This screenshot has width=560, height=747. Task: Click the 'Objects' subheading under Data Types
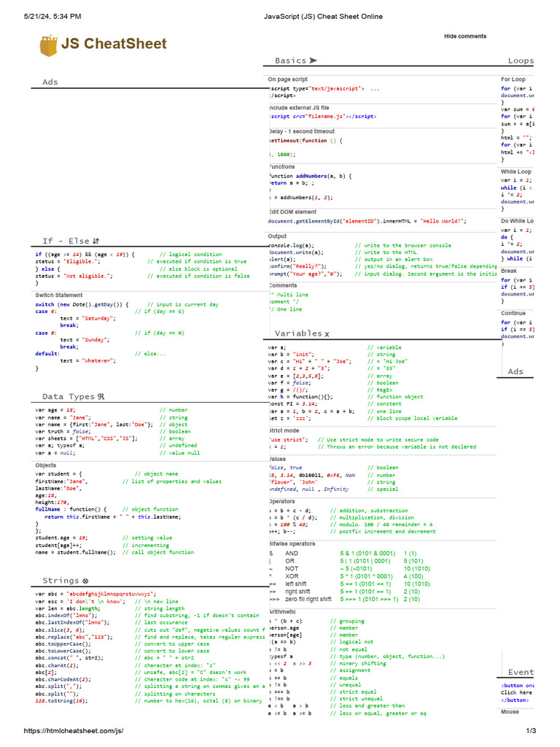click(x=46, y=465)
